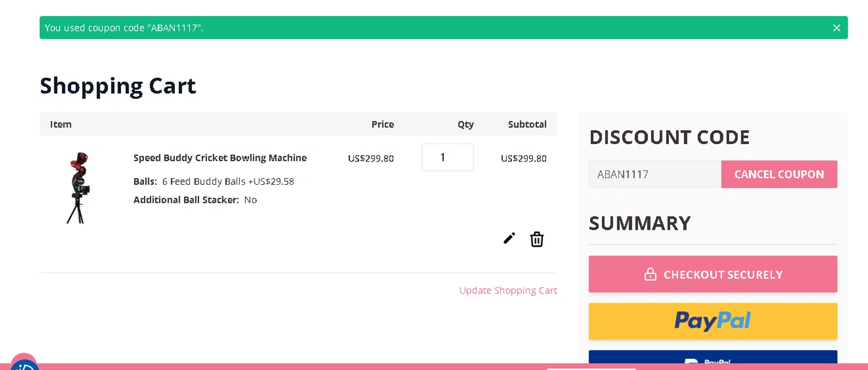The width and height of the screenshot is (868, 370).
Task: Click the dark blue PayPal button
Action: click(x=713, y=357)
